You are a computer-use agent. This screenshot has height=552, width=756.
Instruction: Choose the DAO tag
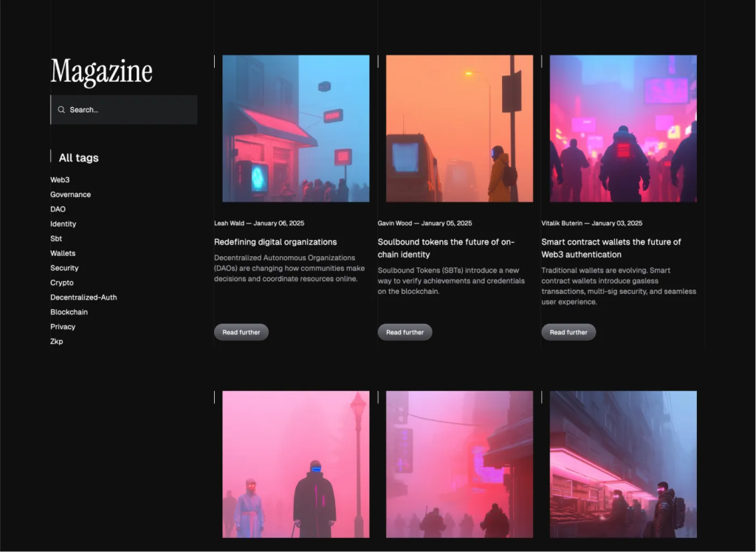click(x=58, y=210)
